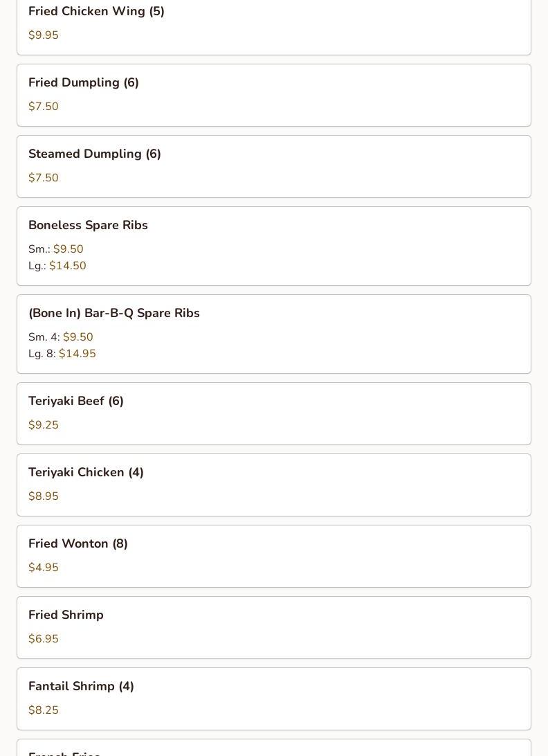Select the Fried Chicken Wing (5) item
The width and height of the screenshot is (548, 756).
click(x=274, y=27)
